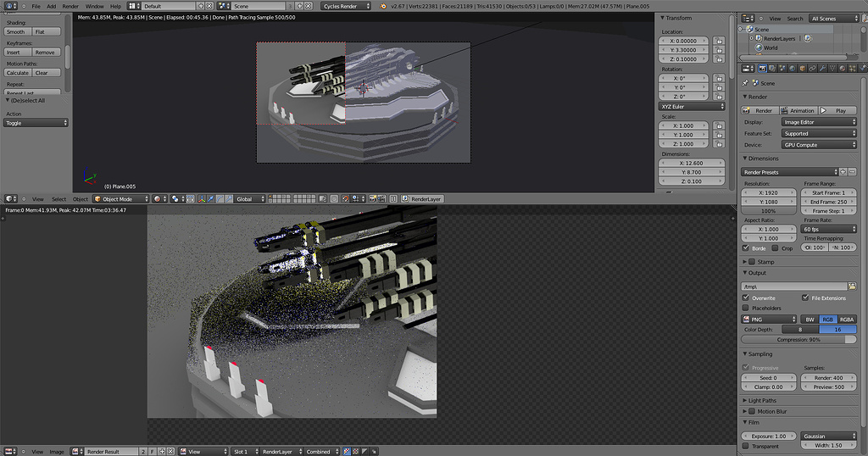868x456 pixels.
Task: Open the Help menu
Action: tap(115, 6)
